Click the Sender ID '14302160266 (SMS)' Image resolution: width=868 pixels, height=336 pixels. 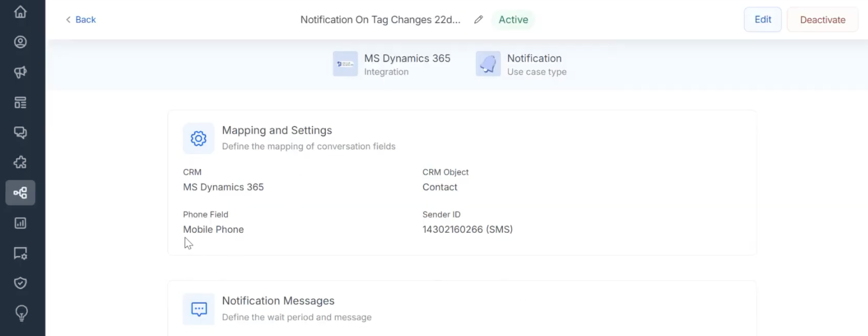pyautogui.click(x=467, y=229)
